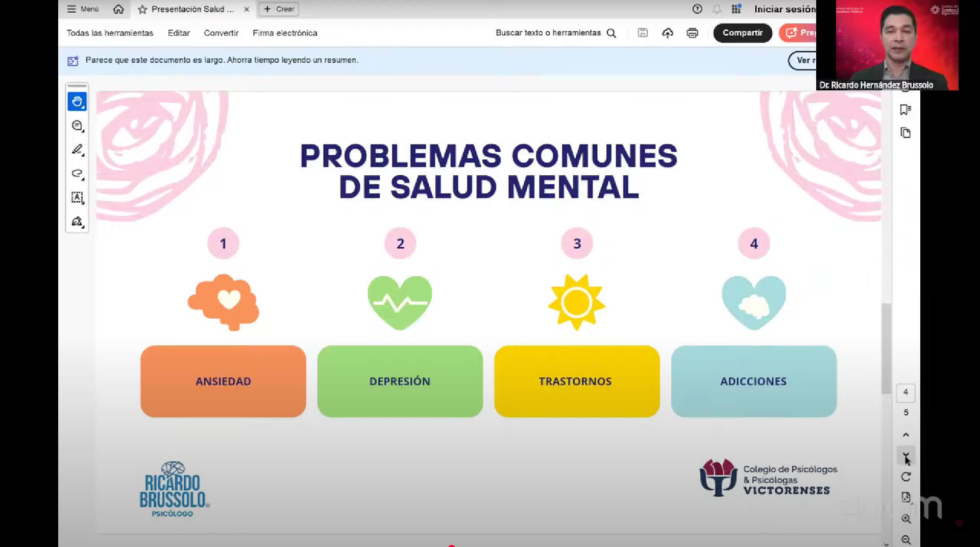980x547 pixels.
Task: Click the print icon
Action: [692, 33]
